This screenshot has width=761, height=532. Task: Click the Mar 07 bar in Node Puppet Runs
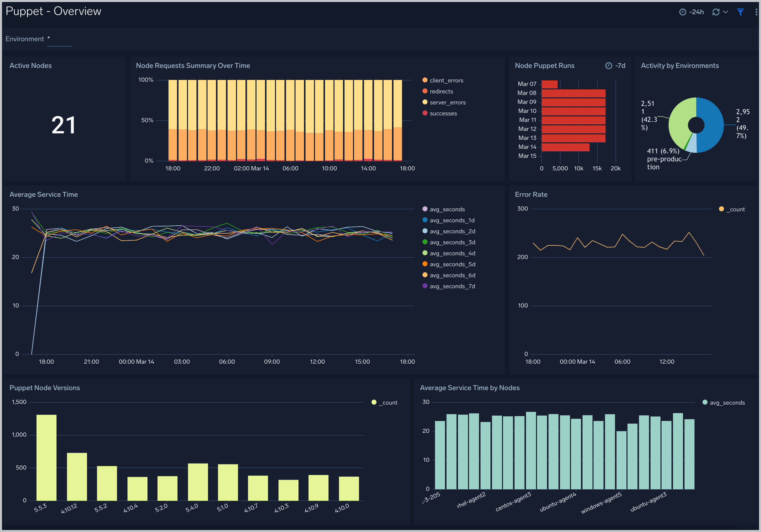click(549, 84)
